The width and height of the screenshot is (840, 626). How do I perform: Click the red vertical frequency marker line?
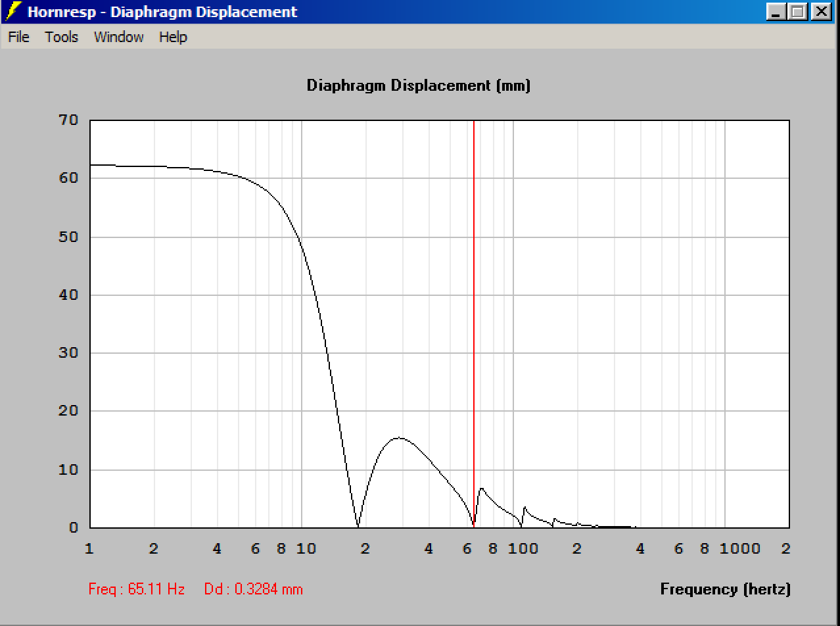(x=474, y=324)
